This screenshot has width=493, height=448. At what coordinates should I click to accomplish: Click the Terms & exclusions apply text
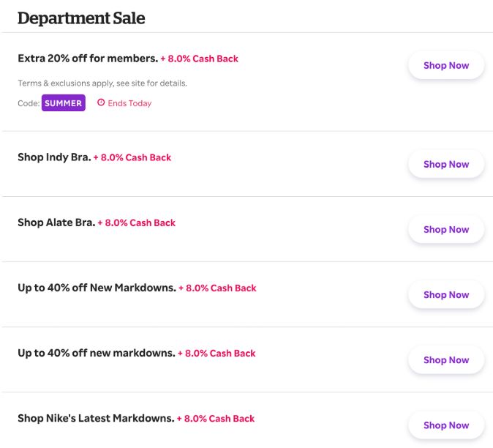click(x=102, y=83)
